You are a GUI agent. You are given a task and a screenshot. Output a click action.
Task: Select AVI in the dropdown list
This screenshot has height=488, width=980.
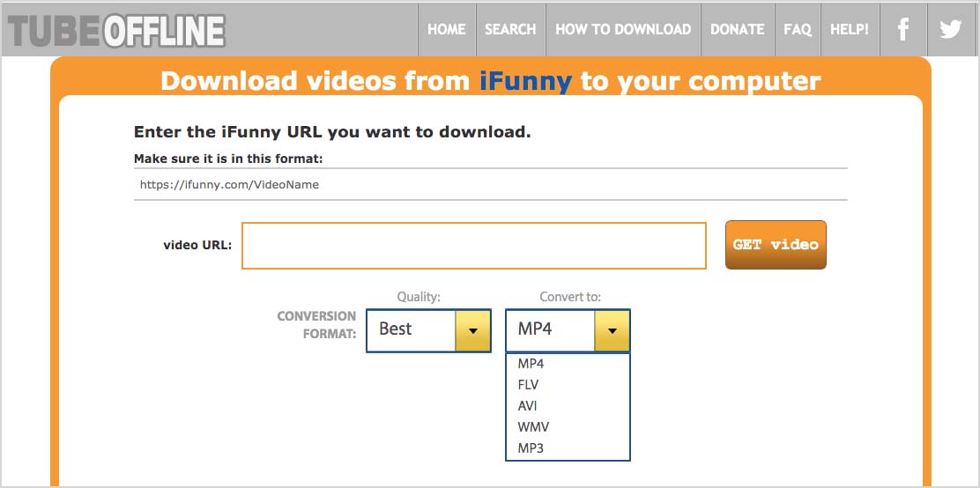[568, 405]
